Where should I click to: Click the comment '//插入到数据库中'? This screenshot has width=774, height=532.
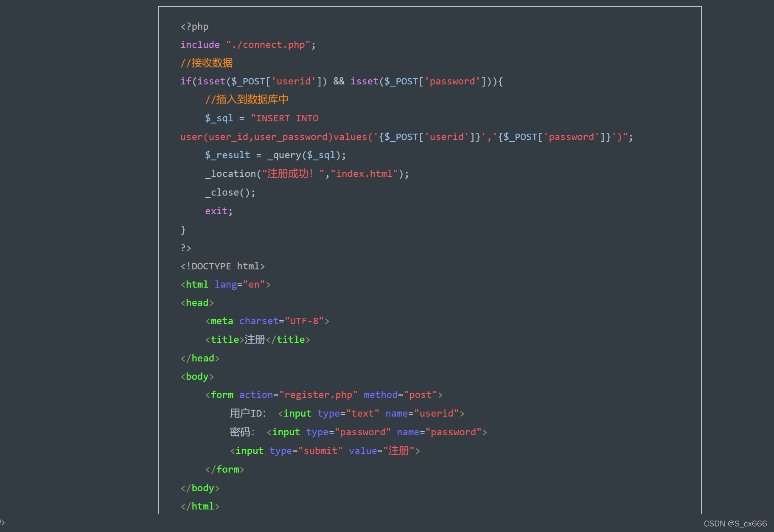247,99
